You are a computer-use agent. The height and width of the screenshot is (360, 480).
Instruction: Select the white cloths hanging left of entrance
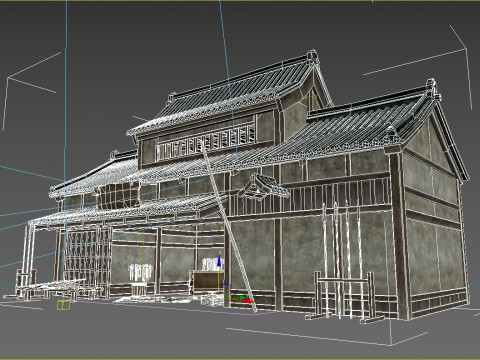(x=141, y=272)
